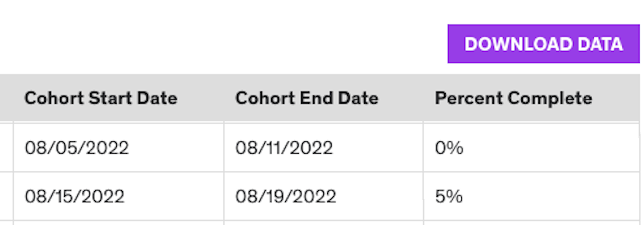Click the 0% percent complete cell
Viewport: 644px width, 225px height.
coord(449,148)
